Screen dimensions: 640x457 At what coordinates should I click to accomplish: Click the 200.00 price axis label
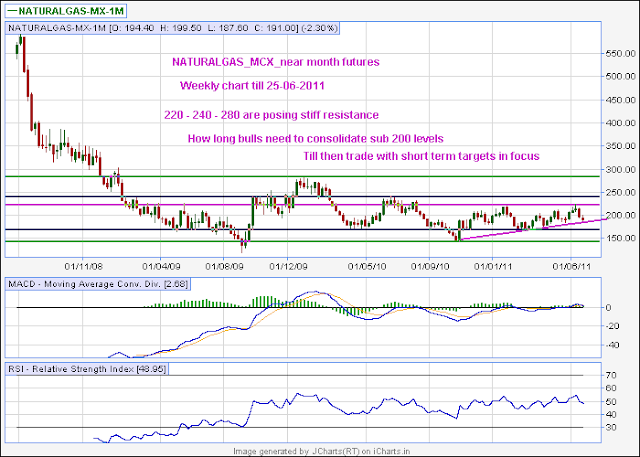(621, 215)
